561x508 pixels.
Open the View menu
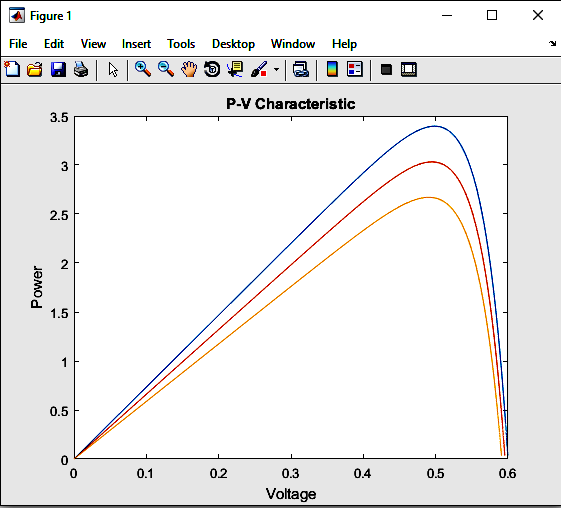(x=93, y=44)
